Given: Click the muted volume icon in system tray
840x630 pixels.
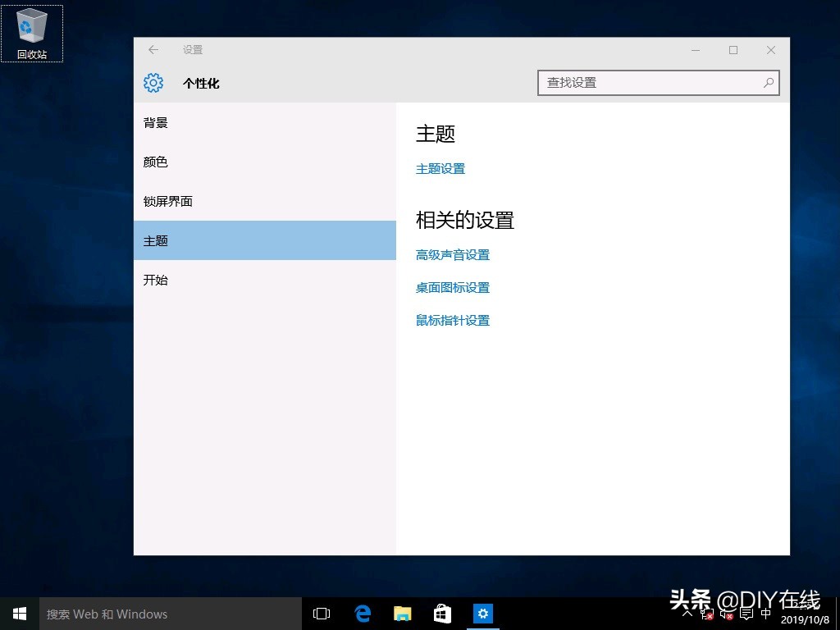Looking at the screenshot, I should [x=726, y=614].
